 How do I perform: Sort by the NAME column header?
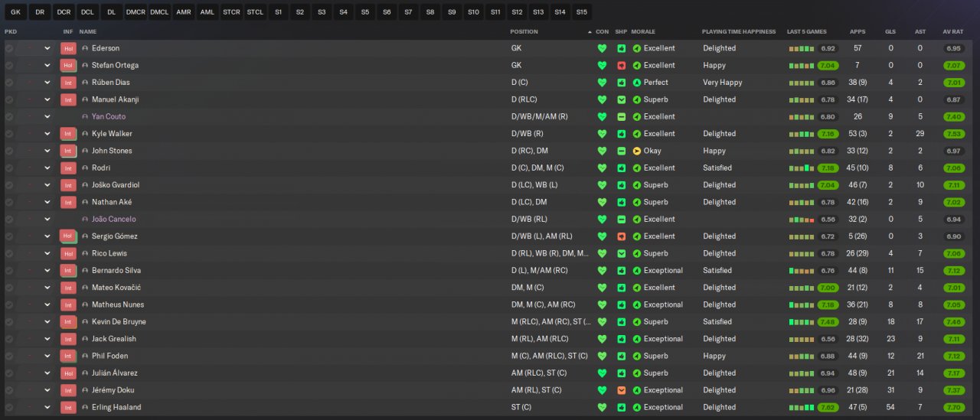88,32
